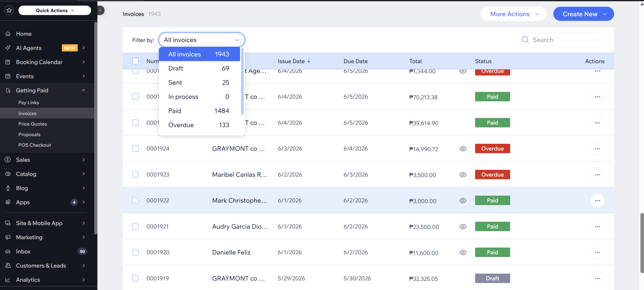Choose the Draft filter option

[x=199, y=68]
